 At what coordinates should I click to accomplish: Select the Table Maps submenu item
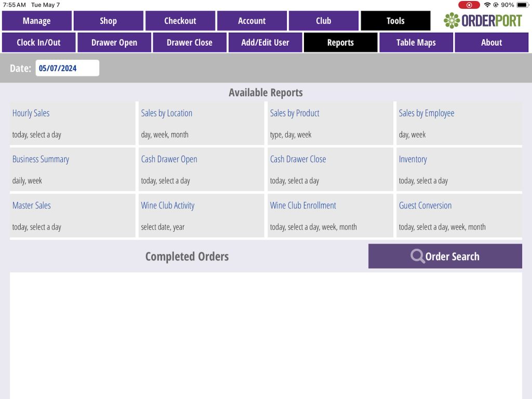[x=416, y=43]
